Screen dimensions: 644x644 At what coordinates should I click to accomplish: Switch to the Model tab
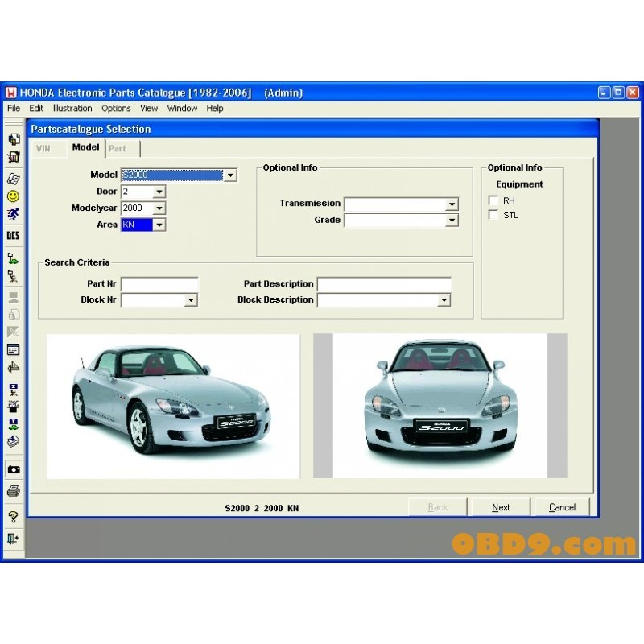(x=85, y=147)
